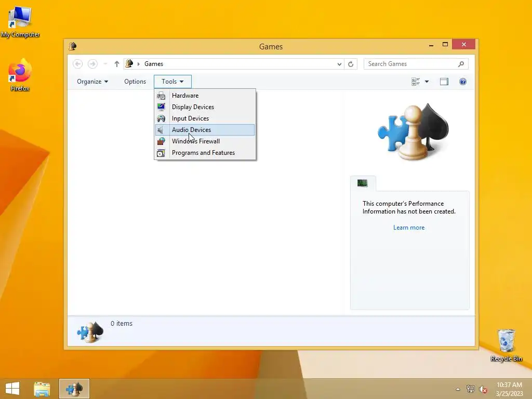532x399 pixels.
Task: Collapse the Tools dropdown button
Action: click(x=172, y=82)
